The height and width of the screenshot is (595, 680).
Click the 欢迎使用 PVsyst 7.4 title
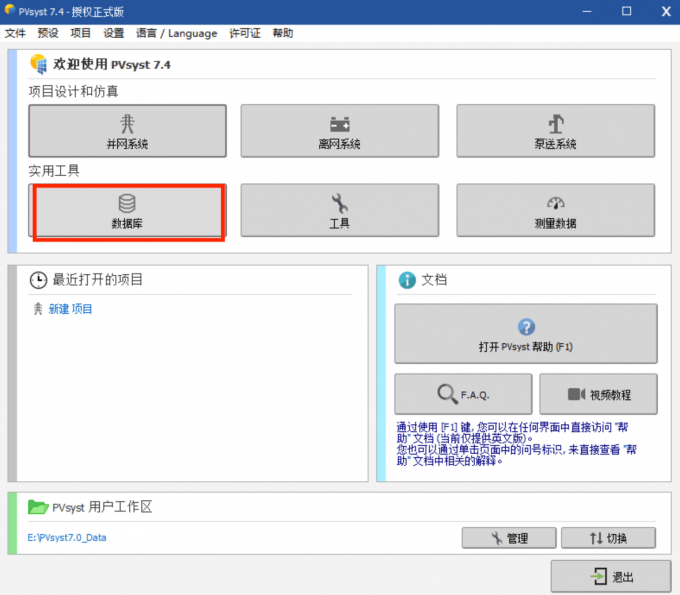coord(112,64)
